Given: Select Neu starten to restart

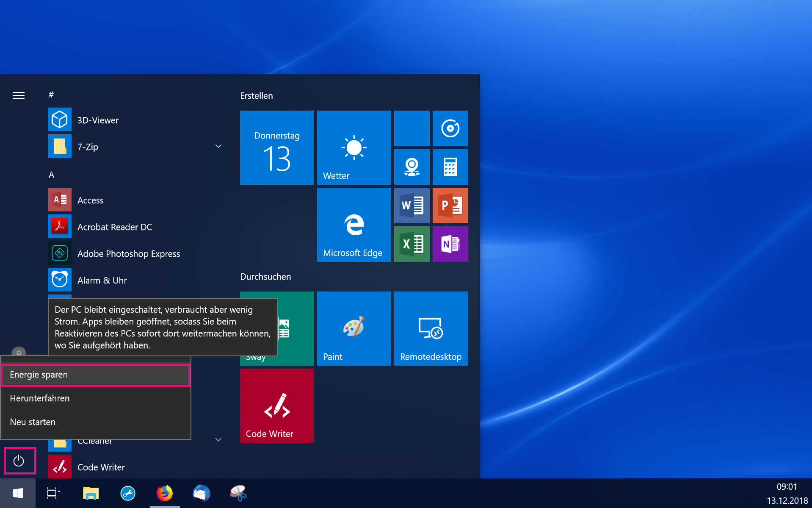Looking at the screenshot, I should click(x=96, y=422).
